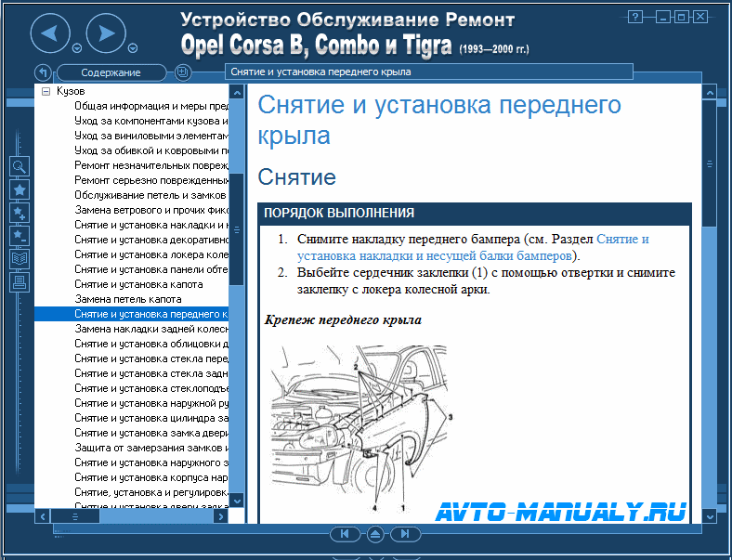Open the Содержание tab
This screenshot has width=732, height=560.
coord(111,72)
